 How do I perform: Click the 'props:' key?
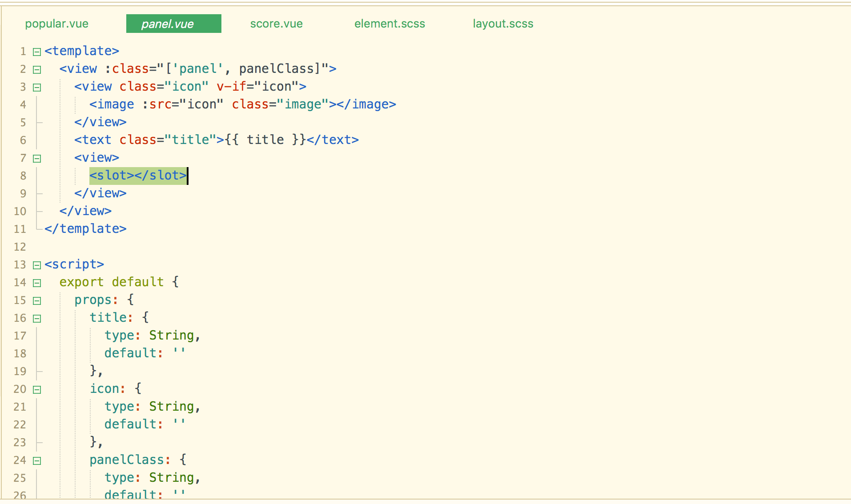96,300
